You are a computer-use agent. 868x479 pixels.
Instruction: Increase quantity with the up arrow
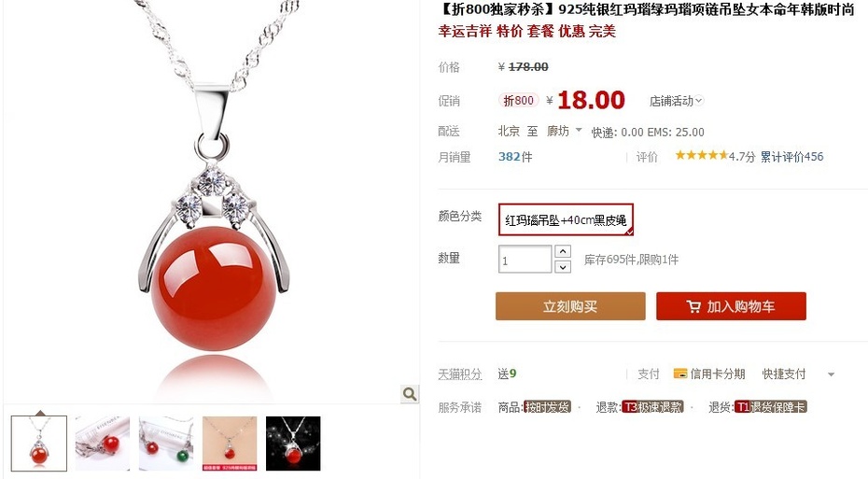click(563, 251)
